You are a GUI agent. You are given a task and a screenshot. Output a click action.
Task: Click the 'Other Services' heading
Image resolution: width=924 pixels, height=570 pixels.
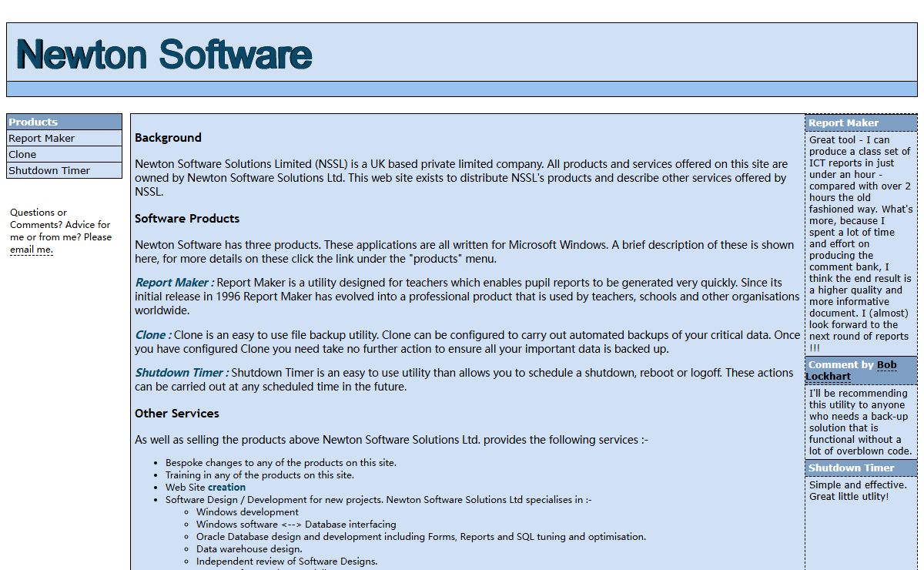pyautogui.click(x=177, y=414)
